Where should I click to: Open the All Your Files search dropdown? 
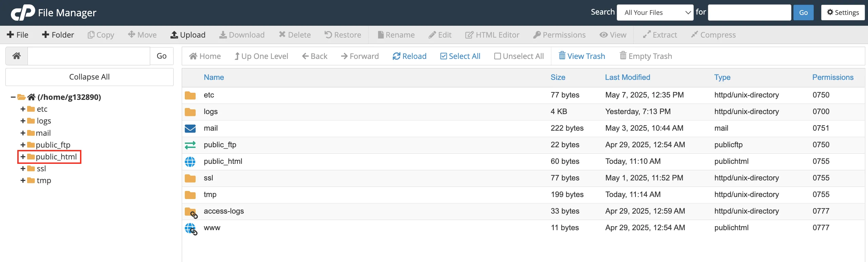[x=655, y=13]
